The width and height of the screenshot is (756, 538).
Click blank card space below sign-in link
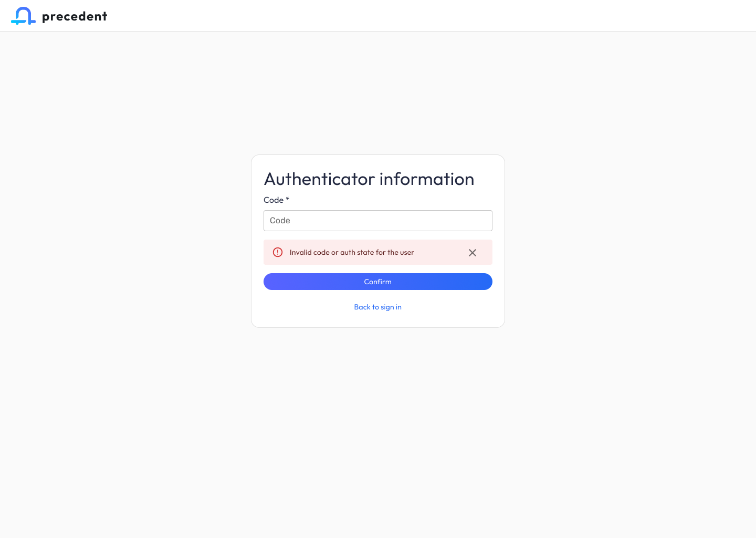[x=378, y=320]
